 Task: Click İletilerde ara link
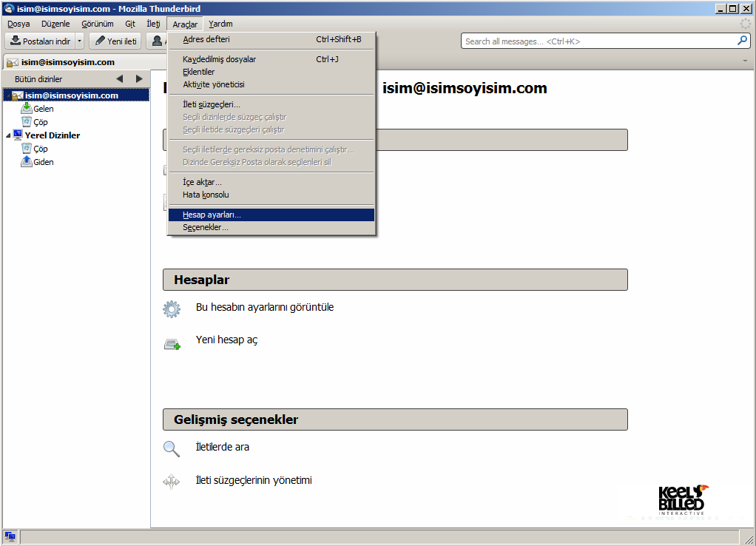click(222, 447)
